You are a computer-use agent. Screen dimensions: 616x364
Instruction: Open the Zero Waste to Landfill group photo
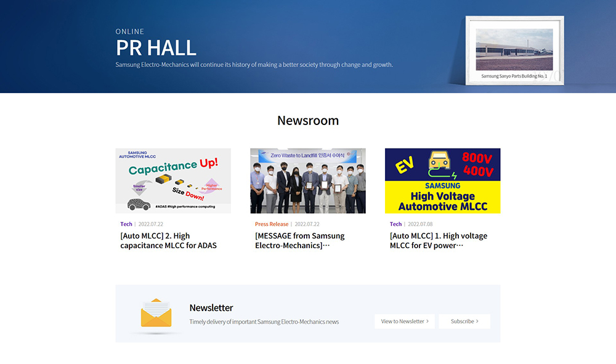point(308,180)
